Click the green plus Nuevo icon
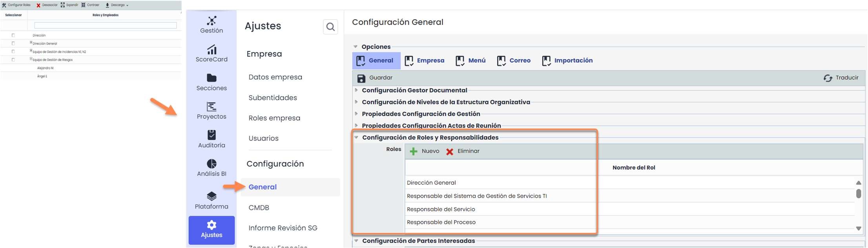This screenshot has width=868, height=248. [414, 151]
